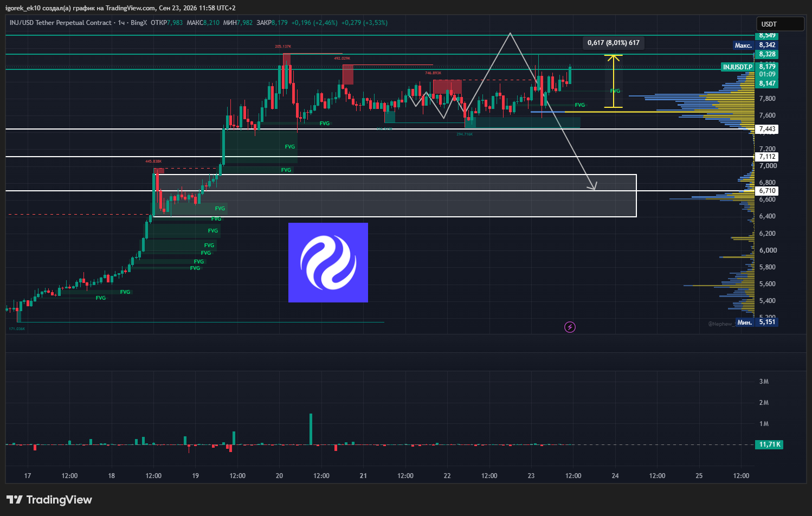Select the 8,328 price level label

[x=767, y=54]
